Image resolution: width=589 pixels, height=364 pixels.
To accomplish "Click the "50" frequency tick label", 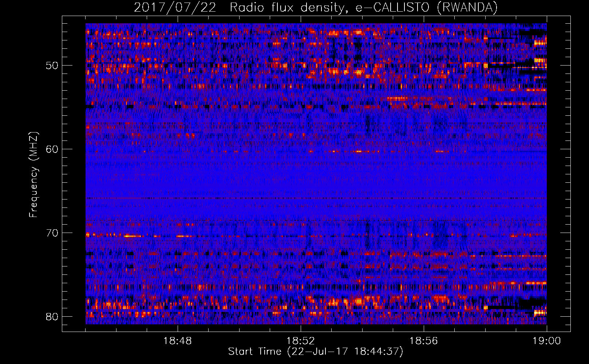I will point(52,66).
